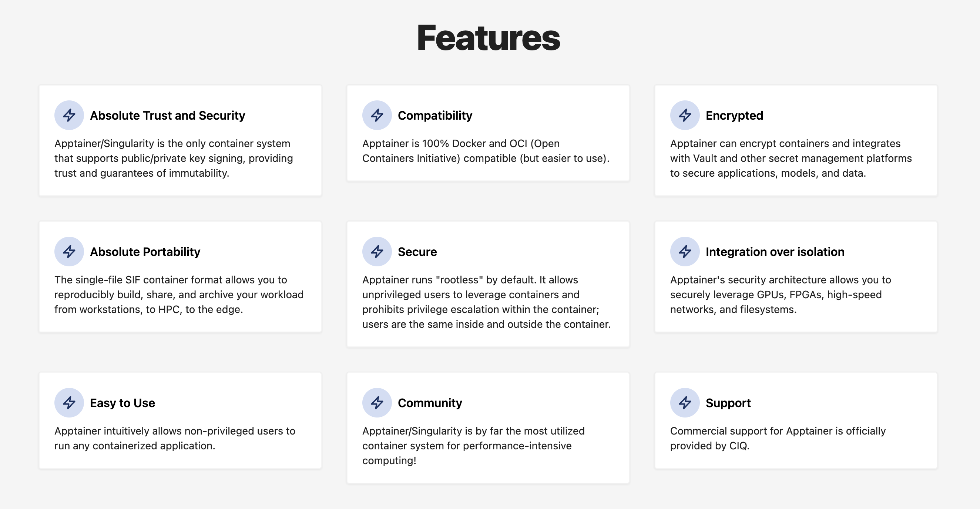Select the Compatibility card title
The height and width of the screenshot is (509, 980).
(435, 115)
